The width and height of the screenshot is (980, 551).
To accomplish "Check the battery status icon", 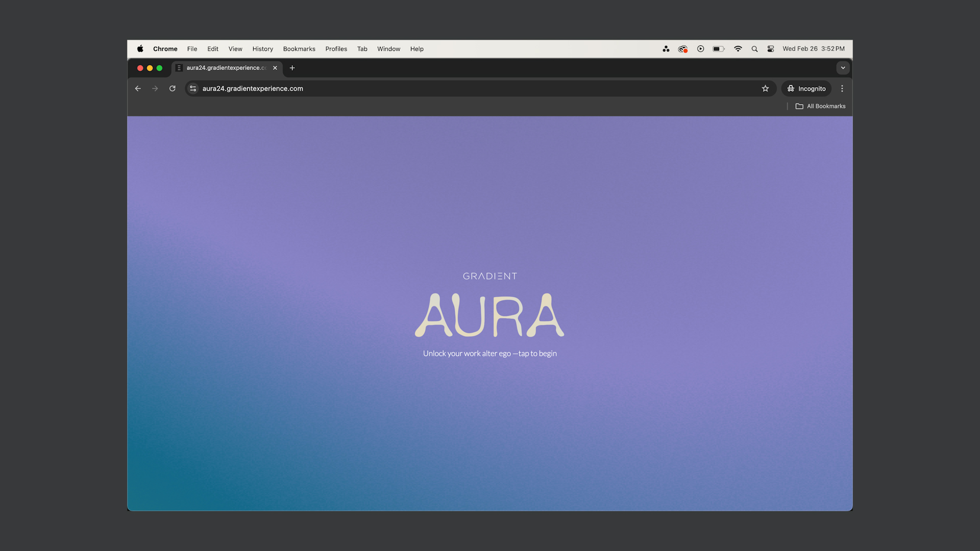I will pos(719,49).
